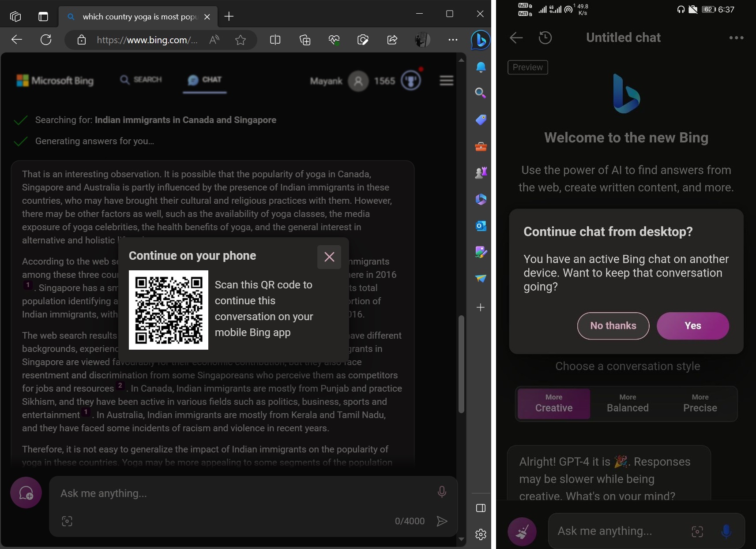Open sidebar Microsoft 365 icon
This screenshot has height=549, width=756.
coord(481,199)
